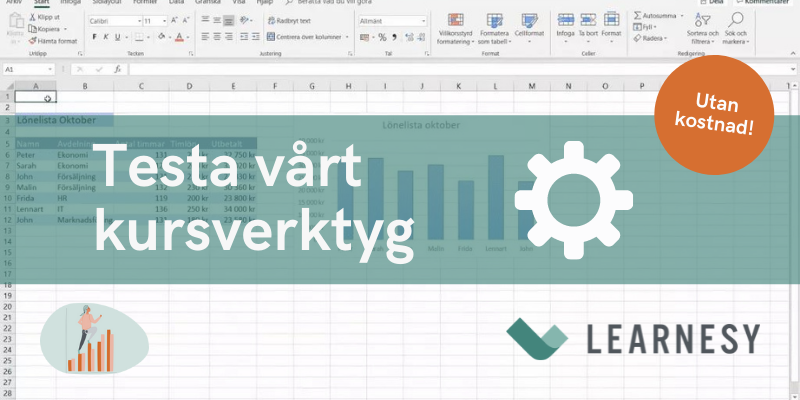Image resolution: width=800 pixels, height=400 pixels.
Task: Open Sortera och filtrera menu
Action: (x=703, y=29)
